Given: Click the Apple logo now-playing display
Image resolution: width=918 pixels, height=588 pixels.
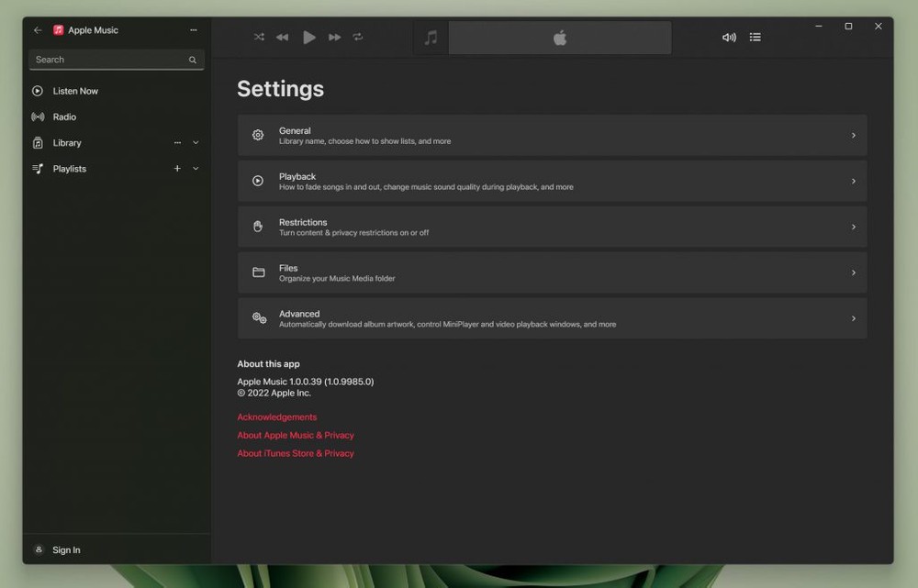Looking at the screenshot, I should (560, 38).
